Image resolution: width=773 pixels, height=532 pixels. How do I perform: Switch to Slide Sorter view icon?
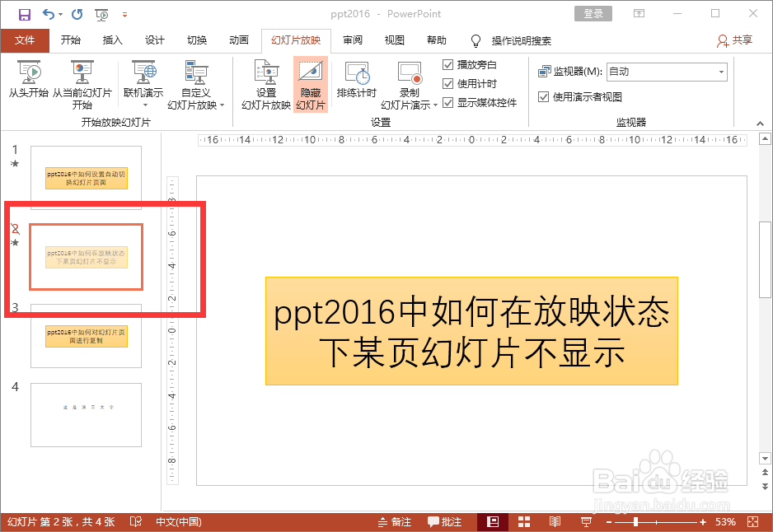point(524,521)
